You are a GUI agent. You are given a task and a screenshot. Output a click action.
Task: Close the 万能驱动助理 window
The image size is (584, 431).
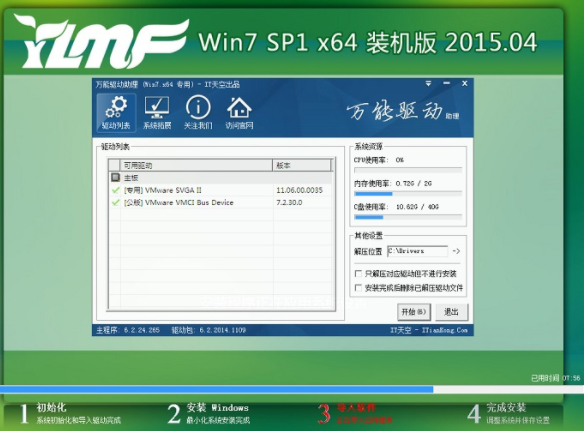click(464, 83)
